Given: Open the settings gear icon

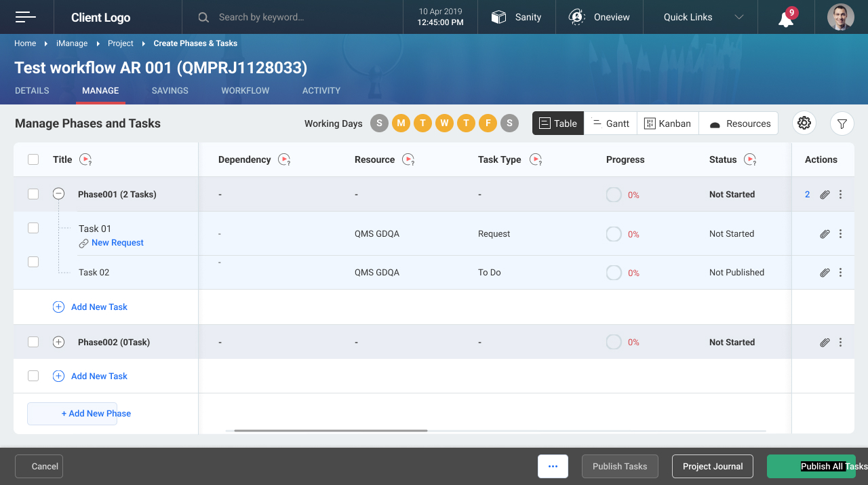Looking at the screenshot, I should point(804,123).
